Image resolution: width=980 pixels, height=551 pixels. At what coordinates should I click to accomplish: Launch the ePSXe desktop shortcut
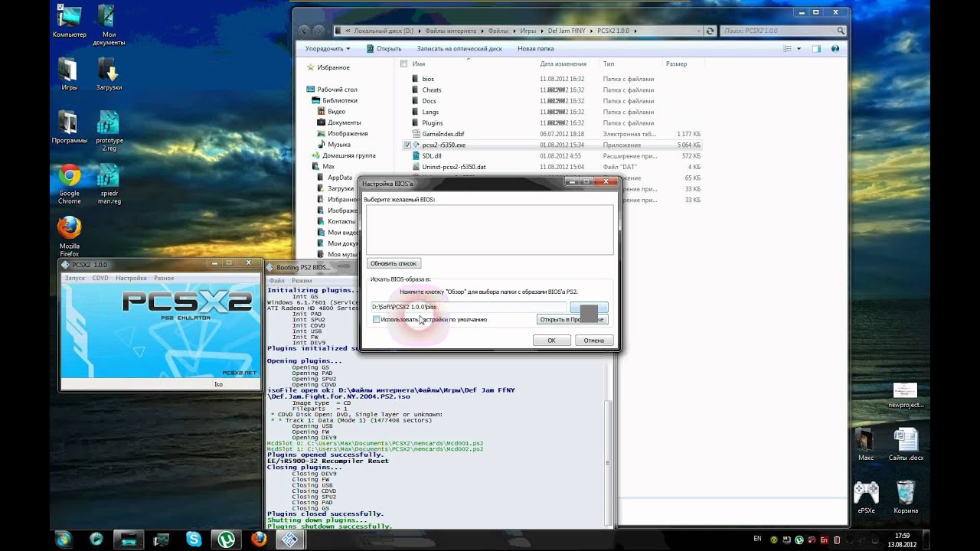866,497
